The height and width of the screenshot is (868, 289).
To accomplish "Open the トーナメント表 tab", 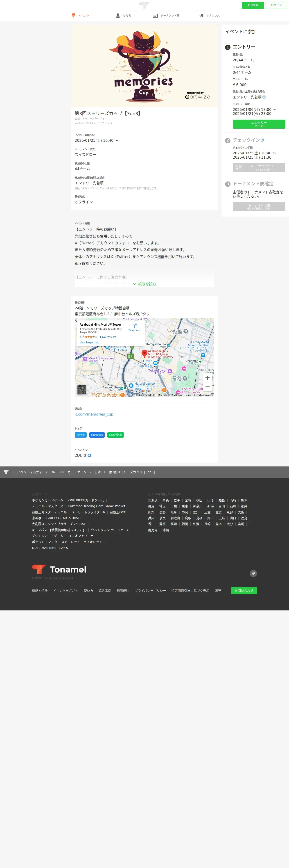I will [166, 16].
